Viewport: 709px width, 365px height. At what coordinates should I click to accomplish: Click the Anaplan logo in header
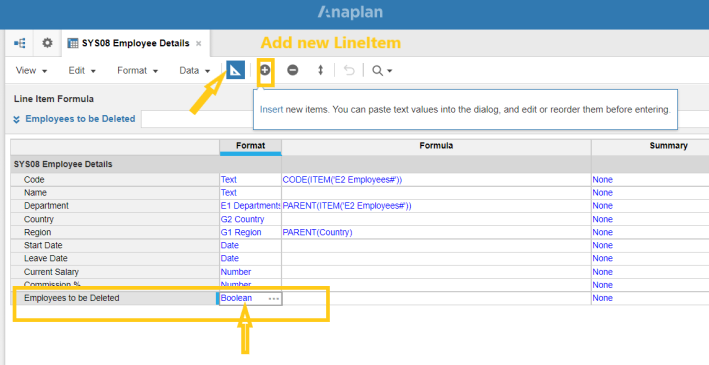click(x=350, y=12)
